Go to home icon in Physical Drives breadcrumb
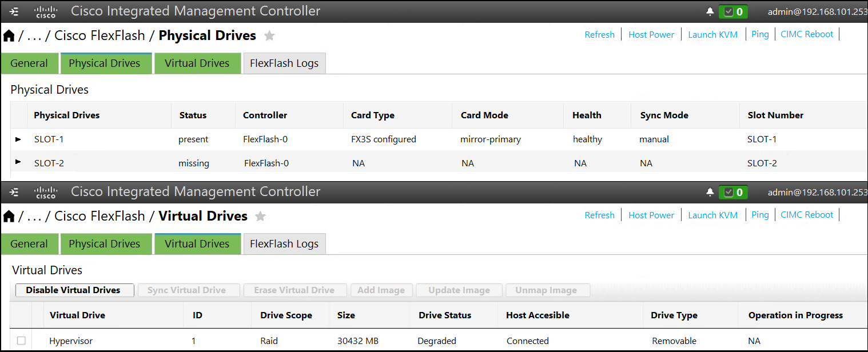Viewport: 868px width, 352px height. pos(9,35)
